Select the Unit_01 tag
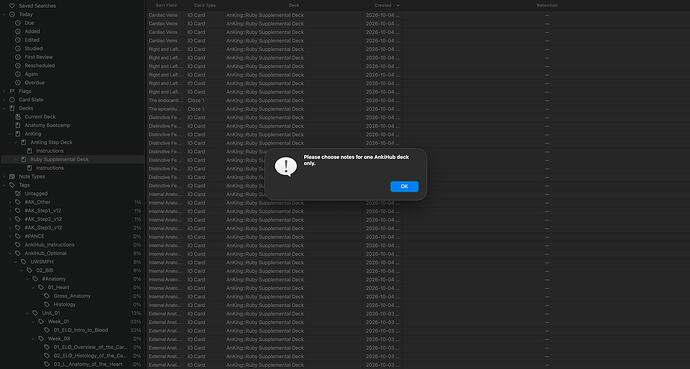690x369 pixels. coord(51,313)
